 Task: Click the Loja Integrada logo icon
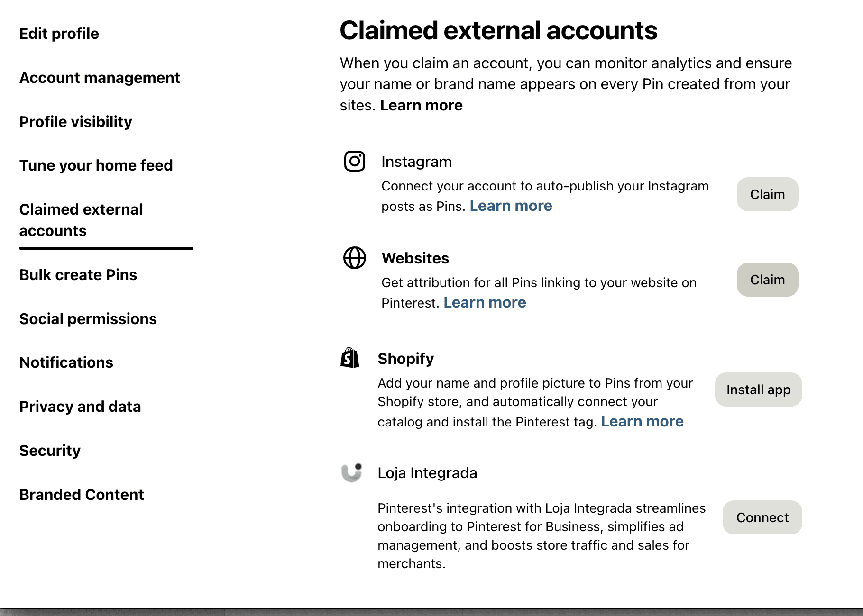pos(352,472)
